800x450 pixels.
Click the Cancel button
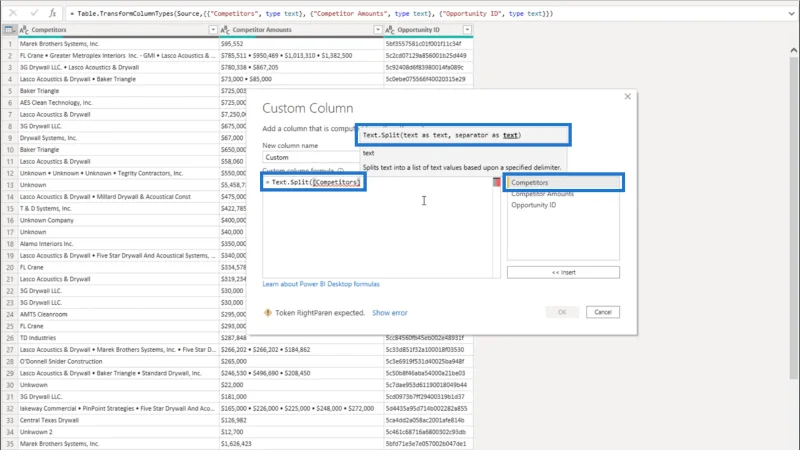pyautogui.click(x=603, y=312)
